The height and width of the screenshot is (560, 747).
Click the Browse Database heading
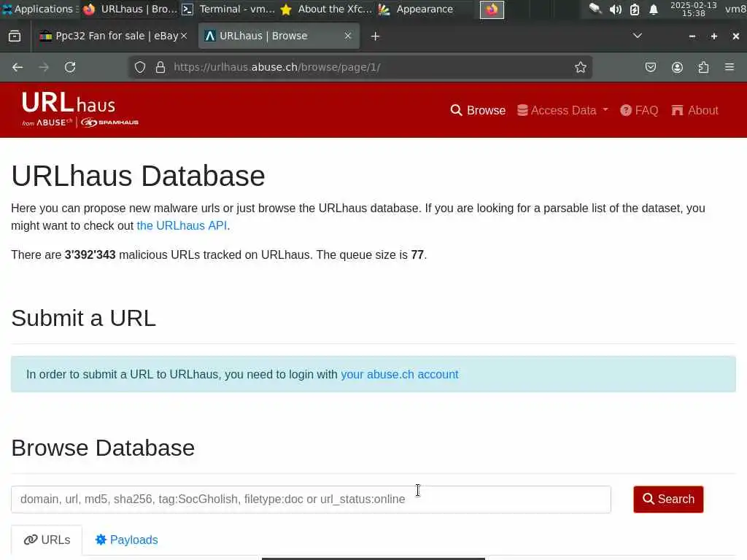coord(103,448)
